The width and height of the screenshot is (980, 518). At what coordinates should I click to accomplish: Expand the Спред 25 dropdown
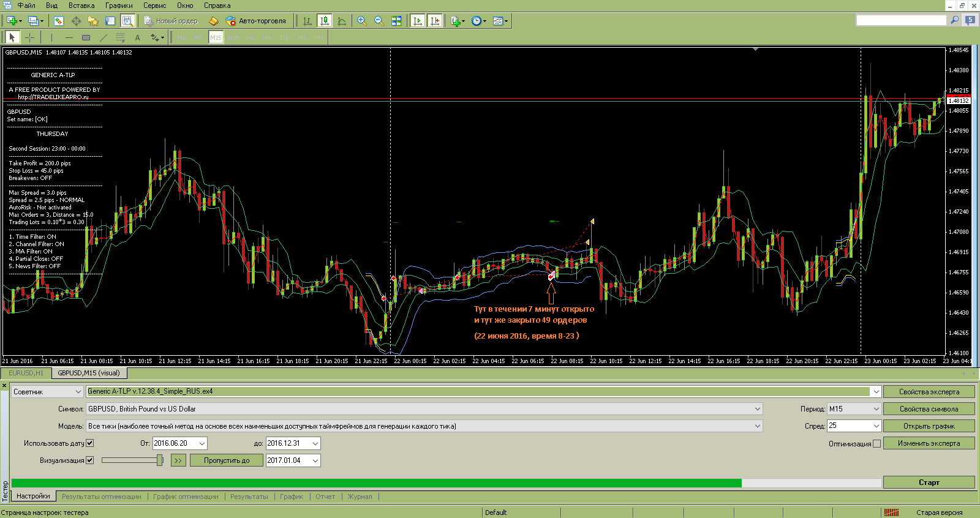[876, 426]
